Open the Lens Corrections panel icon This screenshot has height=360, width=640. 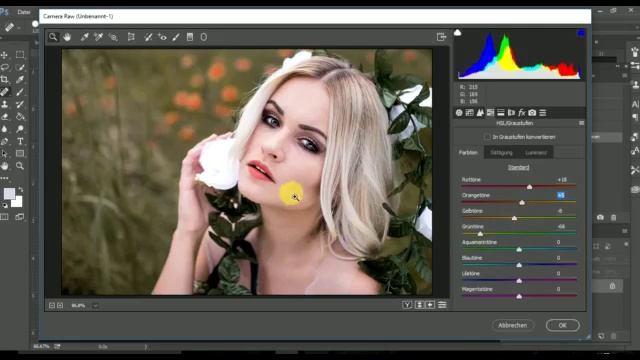[x=511, y=113]
